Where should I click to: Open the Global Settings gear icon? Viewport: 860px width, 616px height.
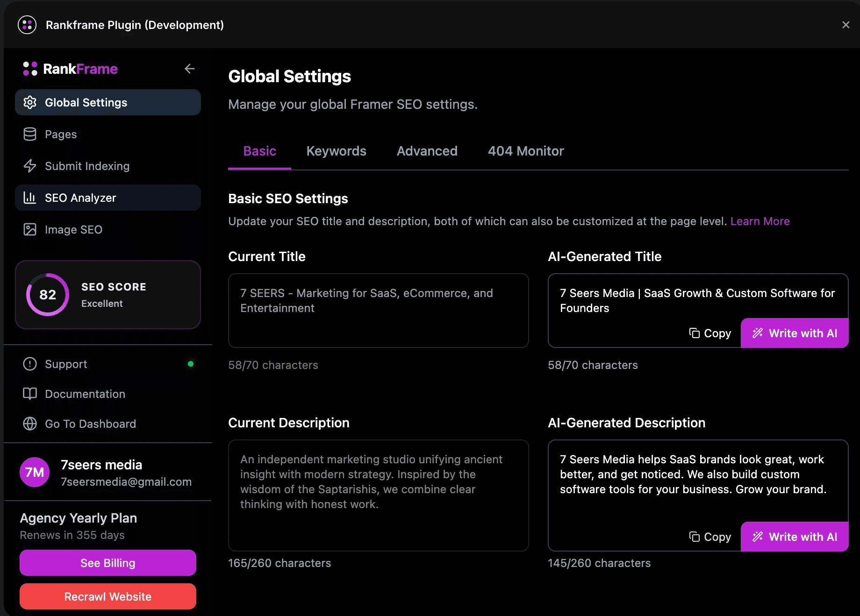[29, 102]
